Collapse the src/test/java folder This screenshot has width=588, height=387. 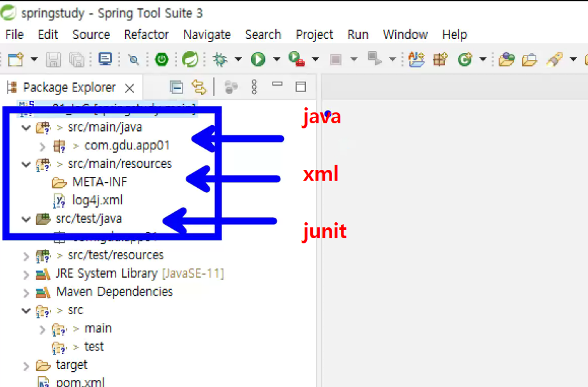point(26,219)
